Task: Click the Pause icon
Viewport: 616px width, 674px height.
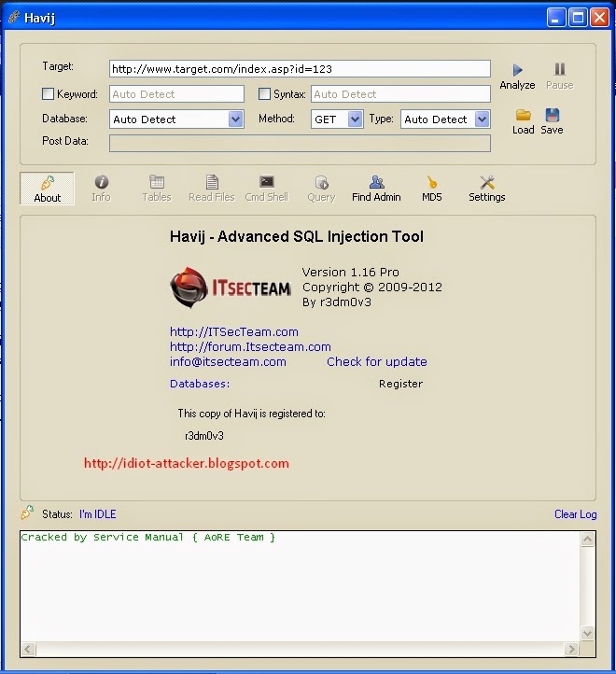Action: (x=559, y=69)
